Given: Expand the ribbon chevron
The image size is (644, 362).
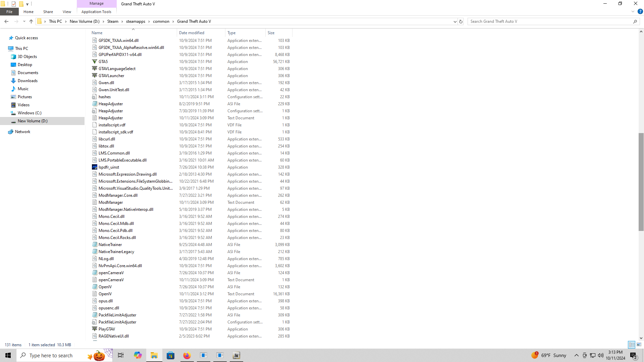Looking at the screenshot, I should (x=633, y=11).
